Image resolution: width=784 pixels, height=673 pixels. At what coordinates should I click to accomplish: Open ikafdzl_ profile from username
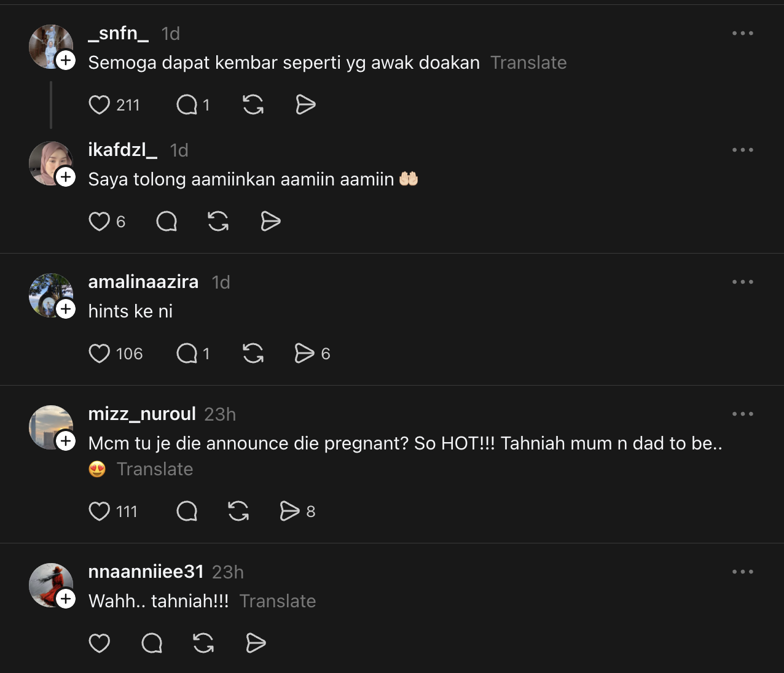click(x=122, y=150)
